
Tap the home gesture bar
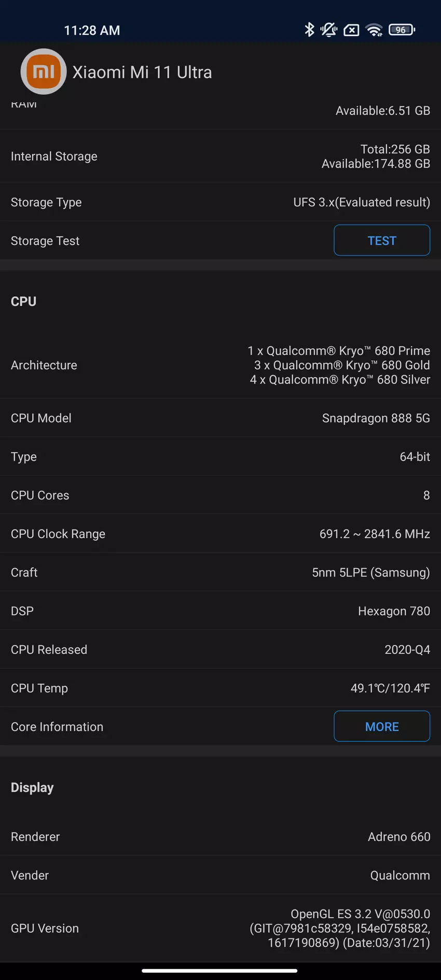219,970
